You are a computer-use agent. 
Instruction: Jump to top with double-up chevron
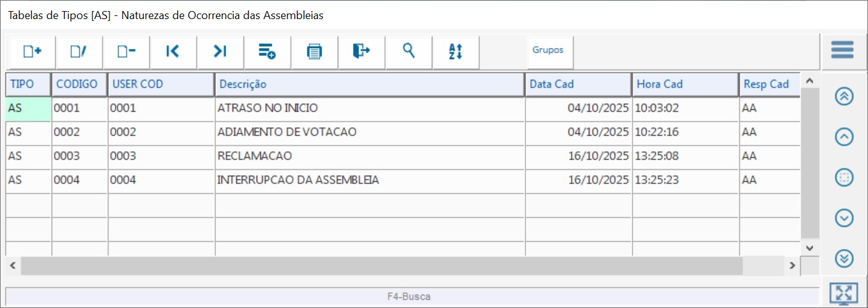pos(844,97)
